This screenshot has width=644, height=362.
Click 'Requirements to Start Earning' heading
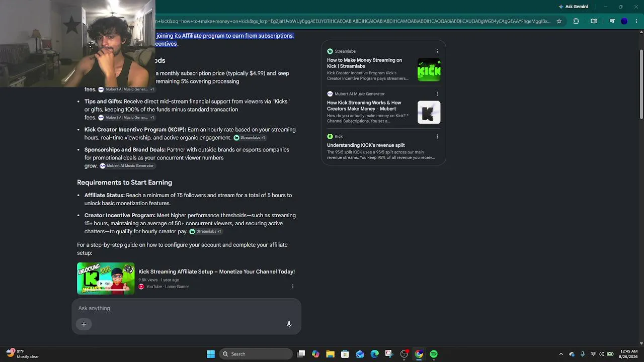tap(124, 183)
